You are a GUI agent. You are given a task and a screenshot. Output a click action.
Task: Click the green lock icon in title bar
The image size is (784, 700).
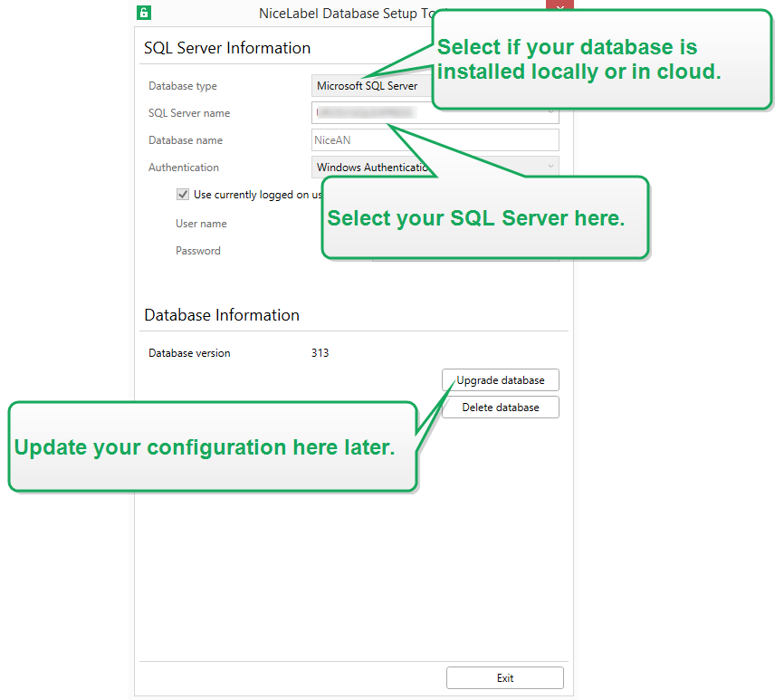(x=144, y=13)
